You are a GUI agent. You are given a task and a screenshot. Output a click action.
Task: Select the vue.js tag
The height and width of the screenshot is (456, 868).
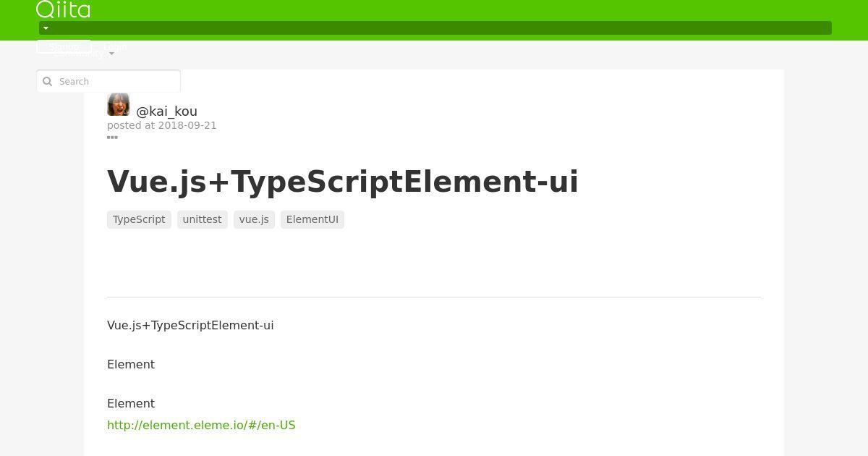[254, 219]
